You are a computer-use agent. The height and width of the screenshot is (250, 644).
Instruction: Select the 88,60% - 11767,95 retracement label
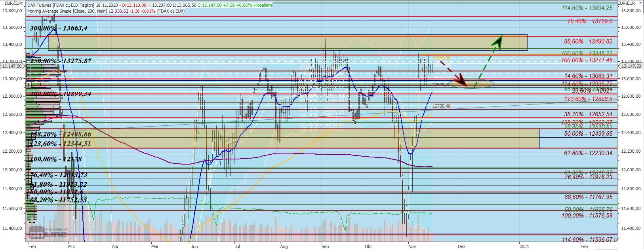[589, 197]
